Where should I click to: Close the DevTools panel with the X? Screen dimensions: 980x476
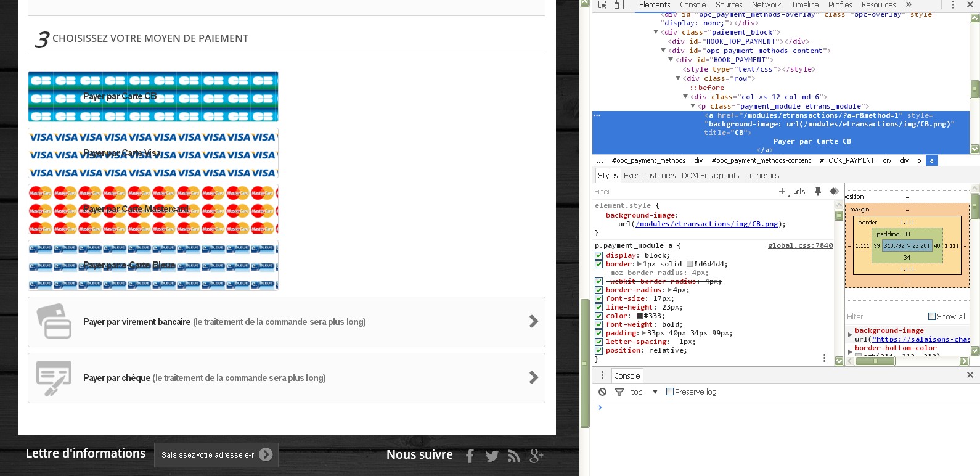coord(970,5)
